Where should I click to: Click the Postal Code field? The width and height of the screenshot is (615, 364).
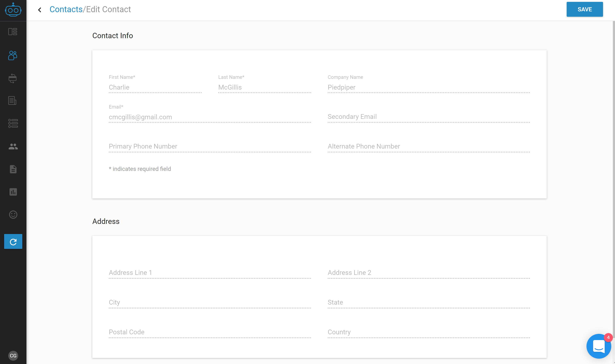tap(210, 332)
